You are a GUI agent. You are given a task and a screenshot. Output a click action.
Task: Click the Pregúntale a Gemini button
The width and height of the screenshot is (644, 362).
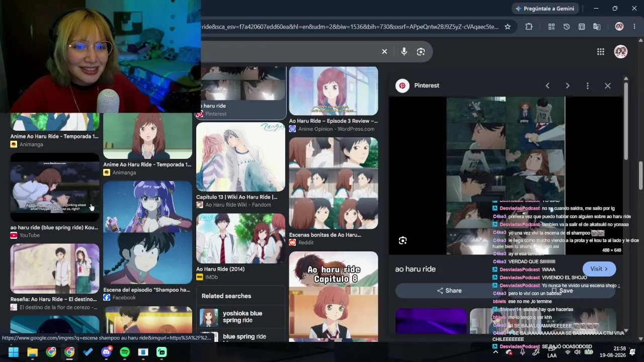545,9
